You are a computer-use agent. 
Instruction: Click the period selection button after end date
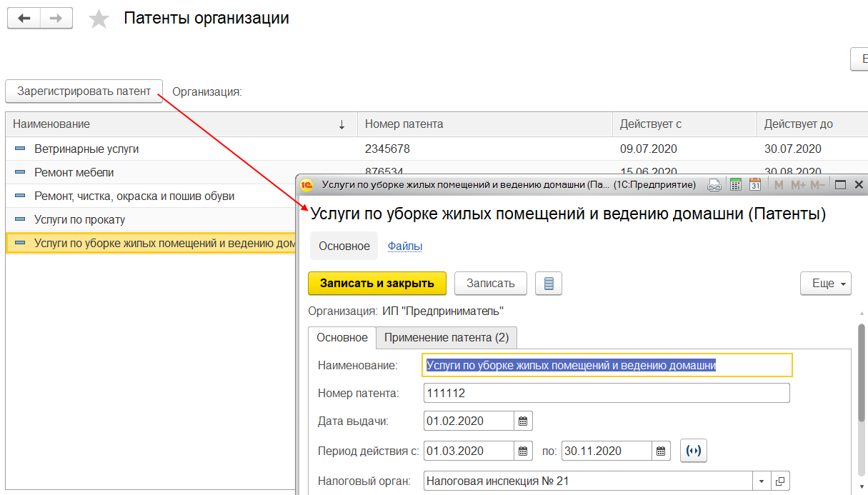coord(693,451)
